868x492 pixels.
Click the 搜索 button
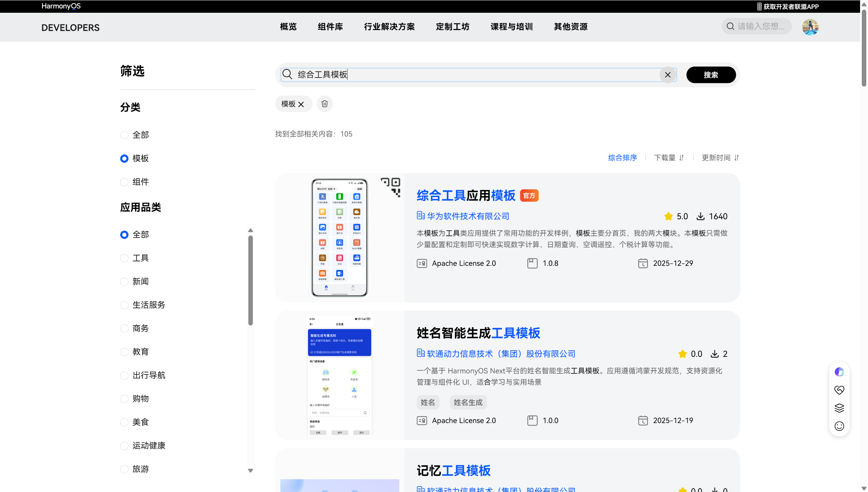(x=711, y=75)
